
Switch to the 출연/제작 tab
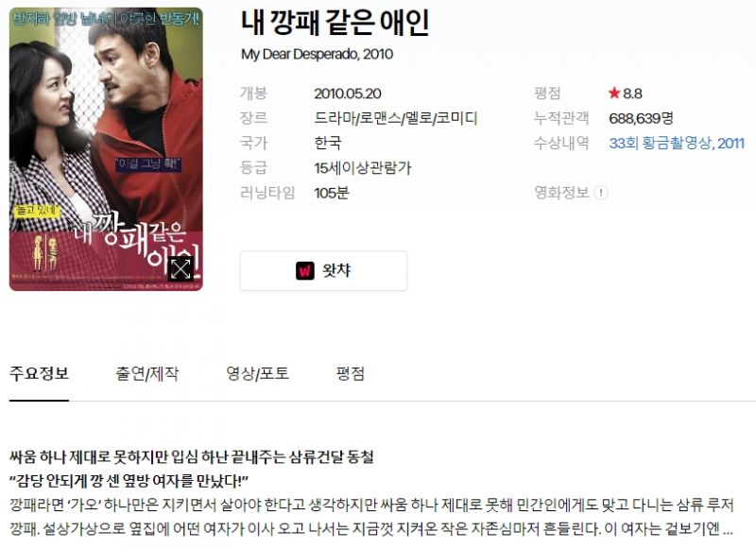146,373
